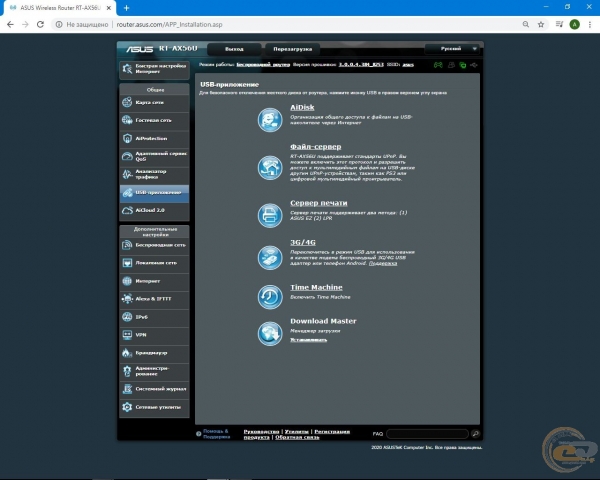Screen dimensions: 600x480
Task: Click the Помощь & Поддержка help link
Action: [x=216, y=434]
